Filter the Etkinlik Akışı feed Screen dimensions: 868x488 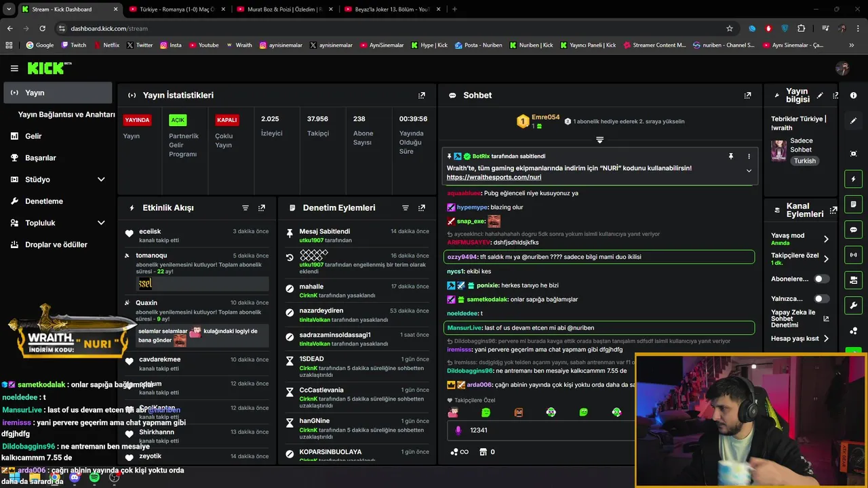pyautogui.click(x=245, y=208)
